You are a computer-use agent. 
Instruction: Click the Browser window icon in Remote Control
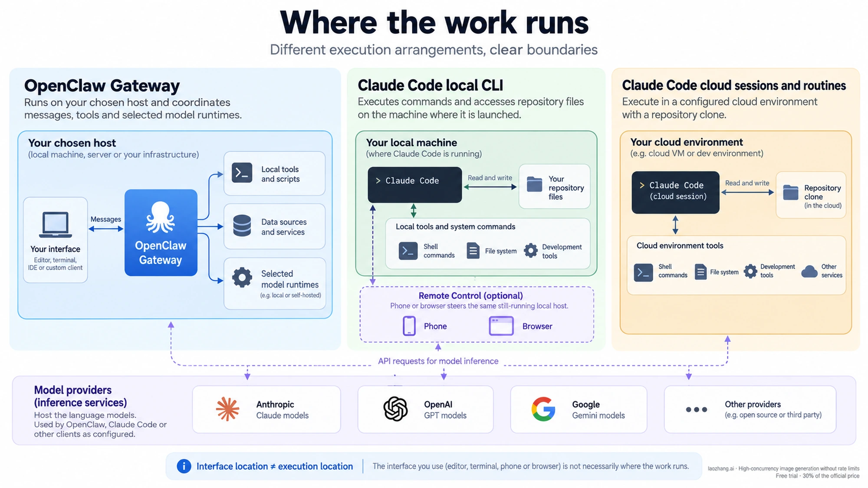[501, 326]
